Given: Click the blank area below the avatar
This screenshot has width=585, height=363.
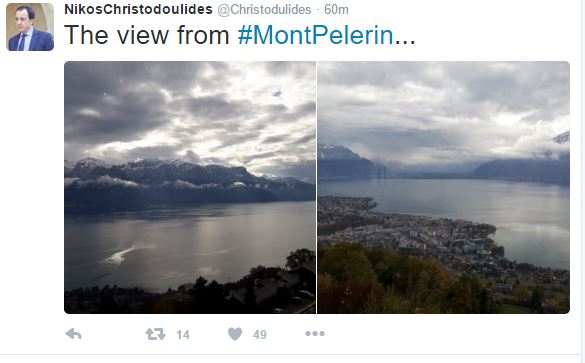Looking at the screenshot, I should point(30,187).
